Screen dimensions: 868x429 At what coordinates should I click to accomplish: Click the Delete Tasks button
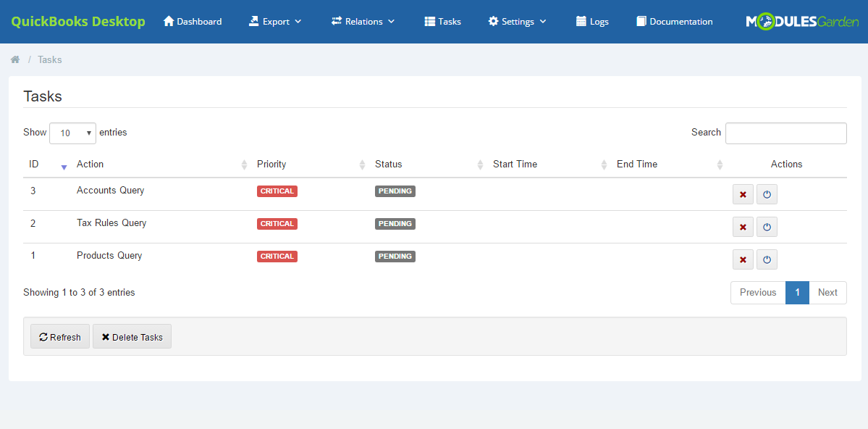click(132, 337)
